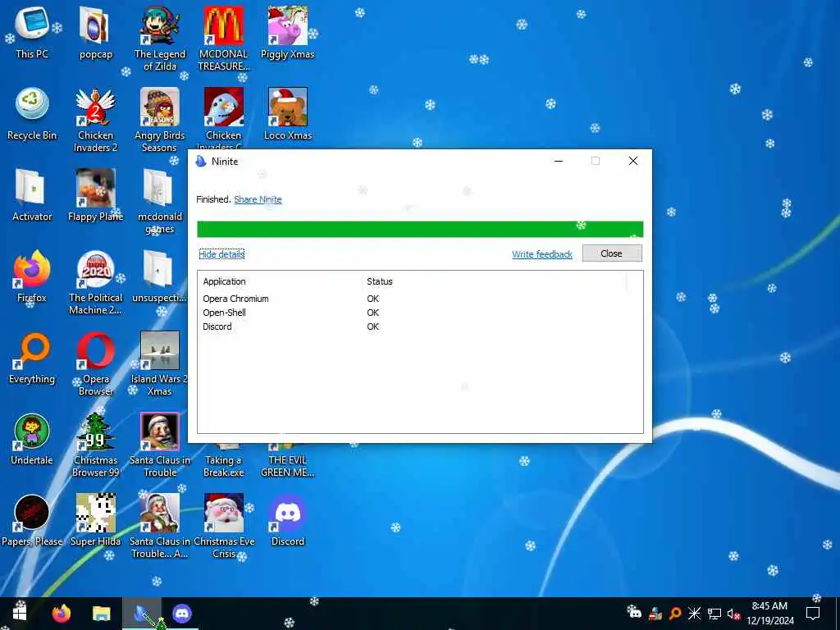Viewport: 840px width, 630px height.
Task: Click the Discord system tray icon
Action: [x=634, y=612]
